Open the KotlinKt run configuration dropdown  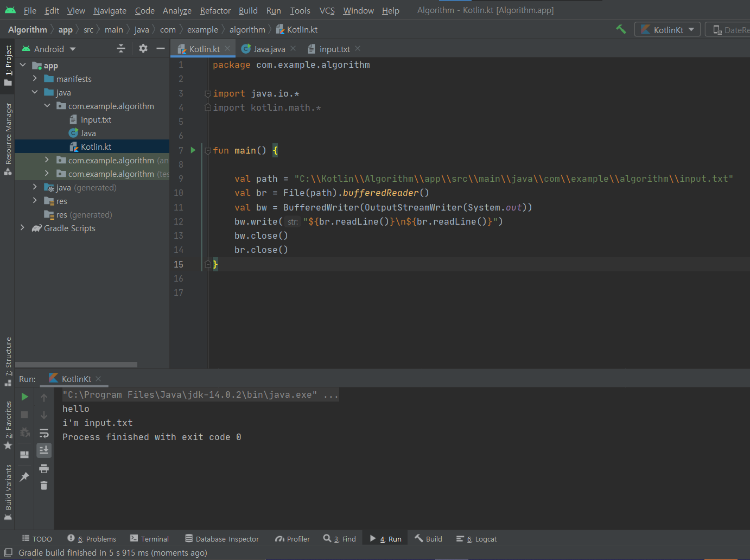pos(667,30)
